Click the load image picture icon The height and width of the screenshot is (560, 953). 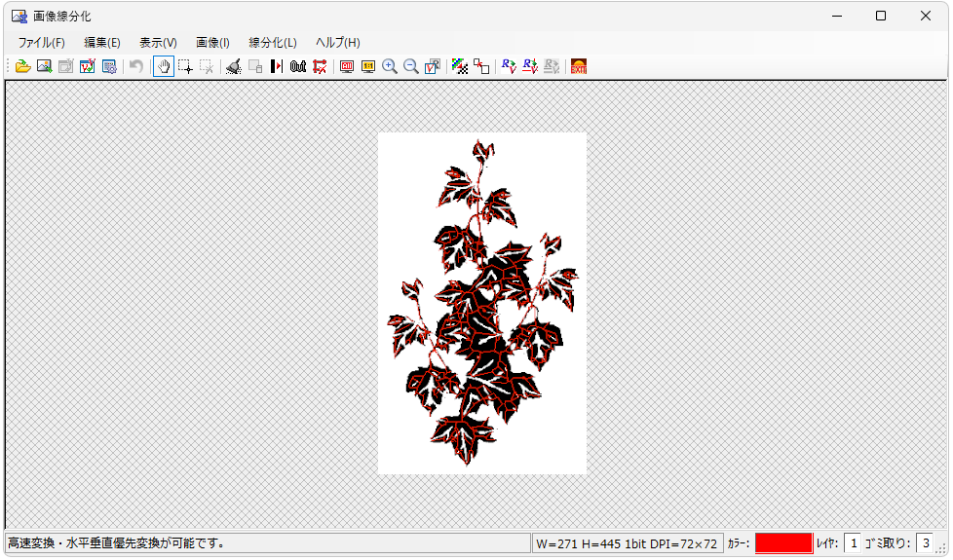coord(45,66)
